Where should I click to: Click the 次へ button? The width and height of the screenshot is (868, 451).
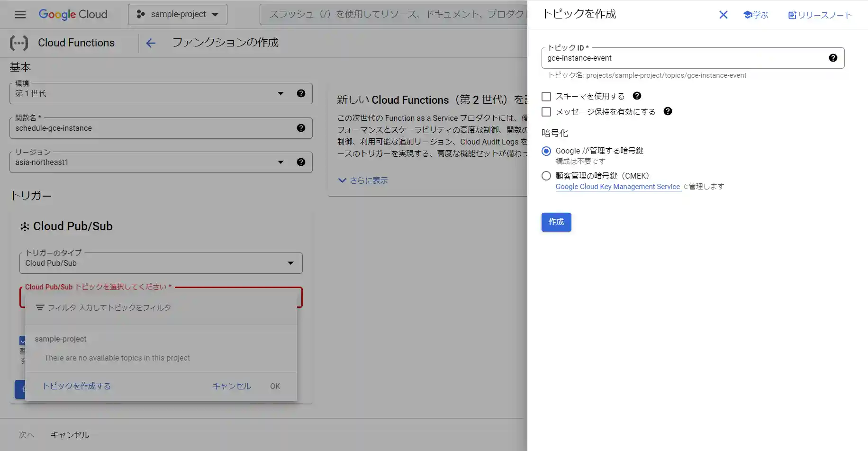pos(27,435)
